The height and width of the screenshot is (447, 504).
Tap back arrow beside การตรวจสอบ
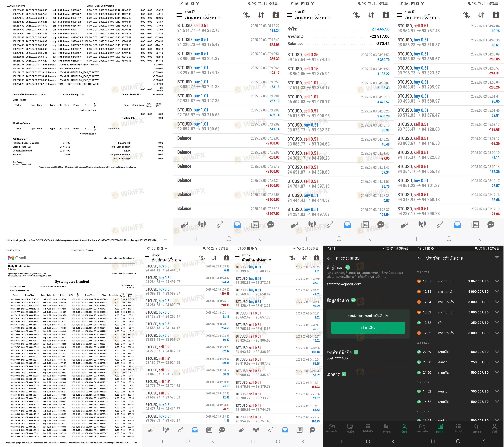point(329,258)
